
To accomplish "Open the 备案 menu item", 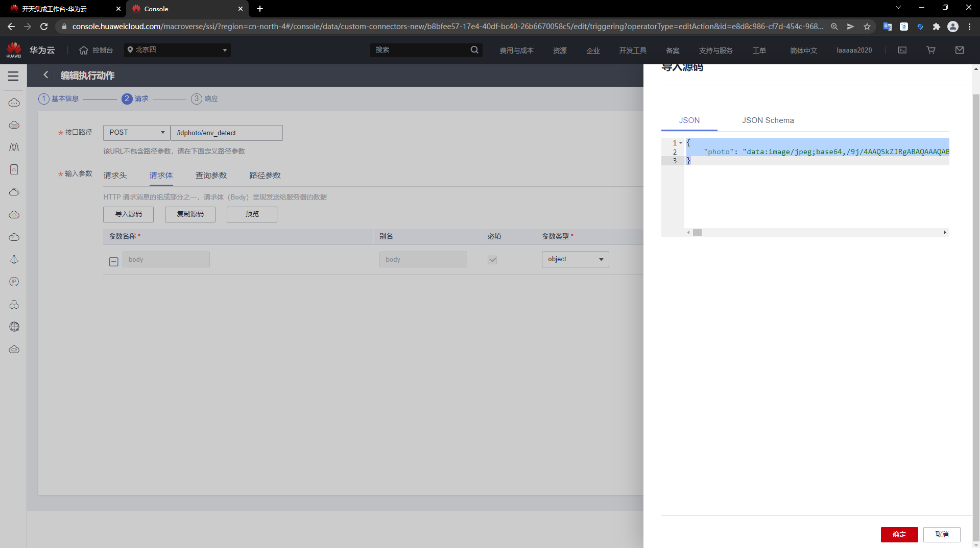I will [x=673, y=51].
